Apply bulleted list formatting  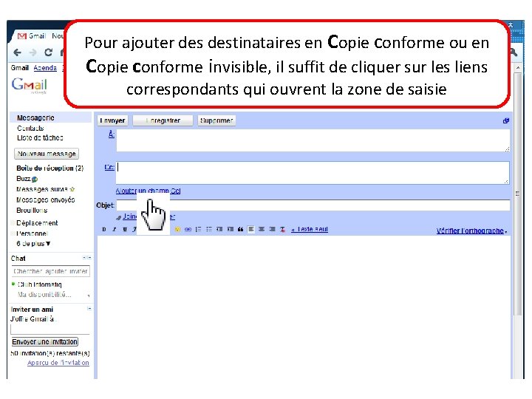tap(209, 229)
